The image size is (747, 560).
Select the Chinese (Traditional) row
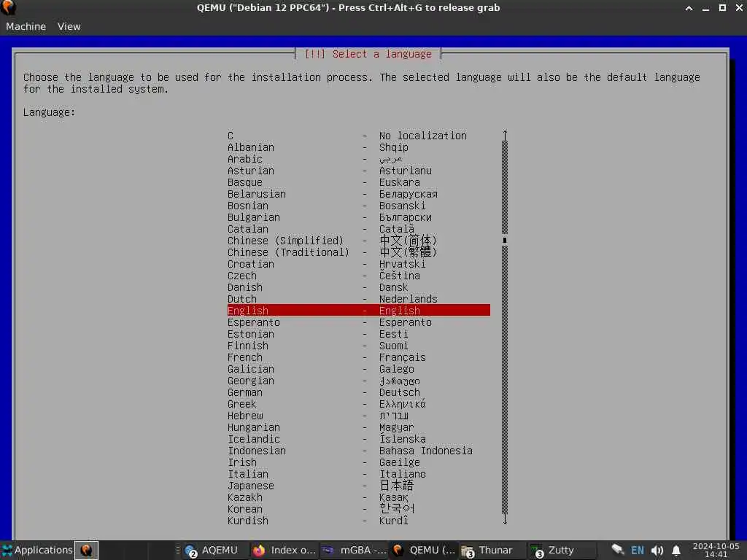pyautogui.click(x=359, y=252)
